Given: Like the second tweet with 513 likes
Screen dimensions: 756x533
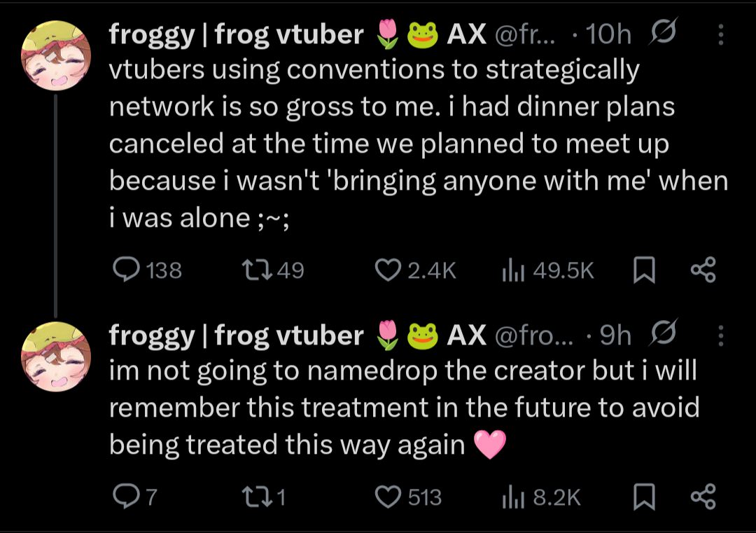Looking at the screenshot, I should [x=388, y=497].
